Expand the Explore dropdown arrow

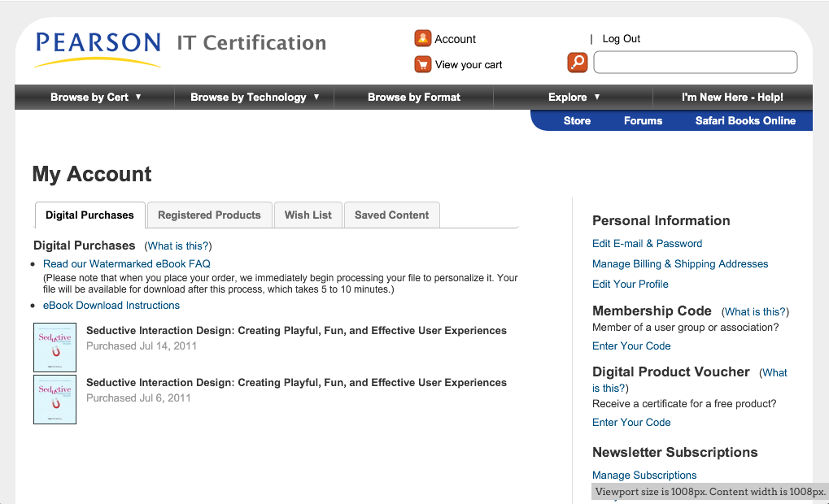[x=597, y=98]
